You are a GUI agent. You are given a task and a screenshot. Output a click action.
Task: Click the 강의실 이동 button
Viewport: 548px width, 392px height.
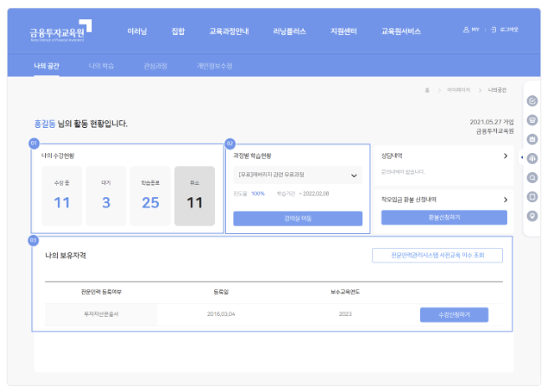click(x=298, y=218)
